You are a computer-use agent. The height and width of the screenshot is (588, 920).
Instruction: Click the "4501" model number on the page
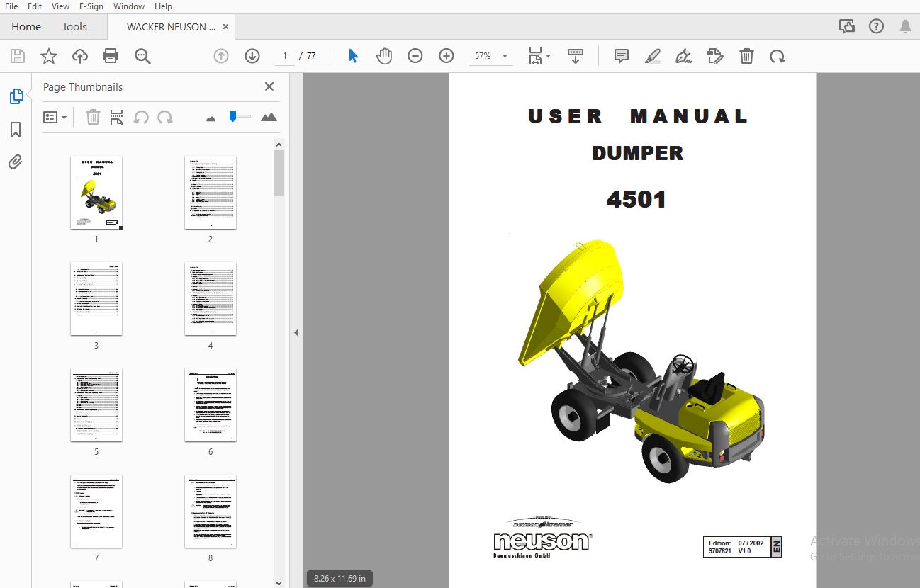click(x=636, y=200)
